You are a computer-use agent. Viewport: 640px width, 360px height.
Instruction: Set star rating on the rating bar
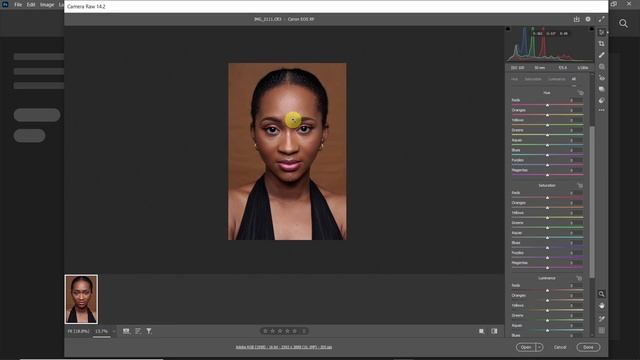[x=284, y=331]
